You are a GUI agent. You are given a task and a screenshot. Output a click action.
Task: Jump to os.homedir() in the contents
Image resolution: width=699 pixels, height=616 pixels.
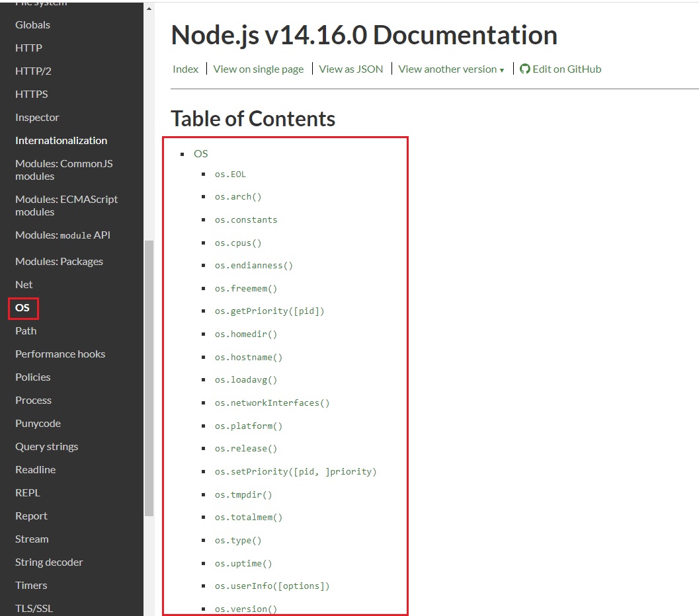click(246, 334)
